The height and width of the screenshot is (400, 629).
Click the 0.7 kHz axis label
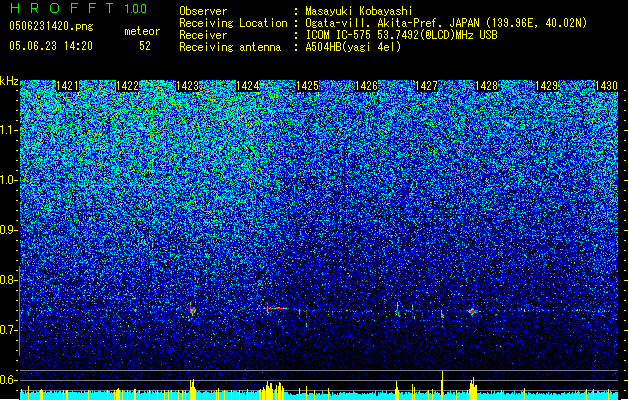click(9, 330)
